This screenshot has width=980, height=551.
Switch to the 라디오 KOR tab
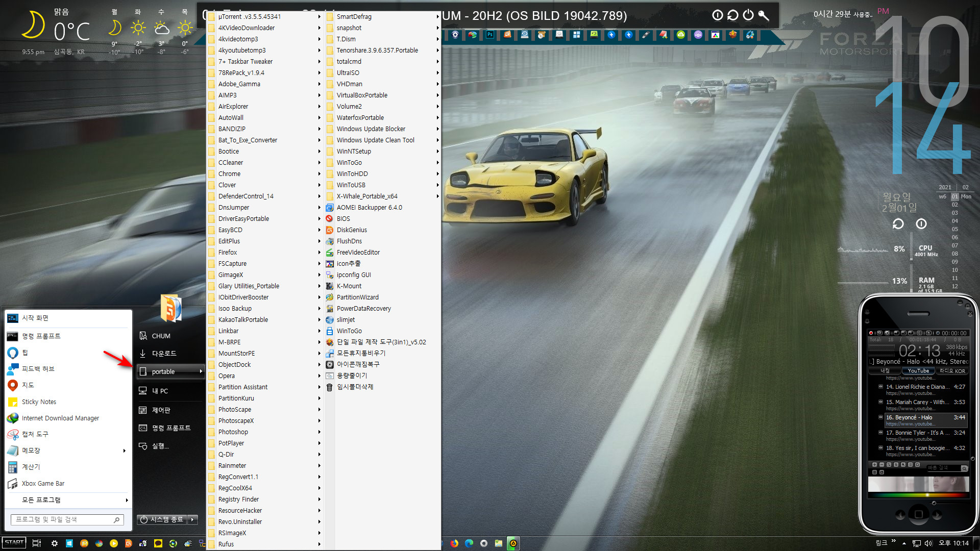click(952, 371)
